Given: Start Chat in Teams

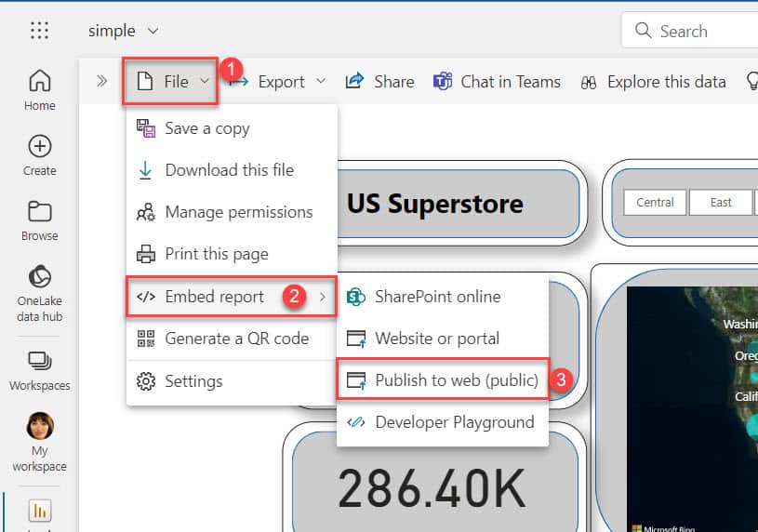Looking at the screenshot, I should (497, 82).
